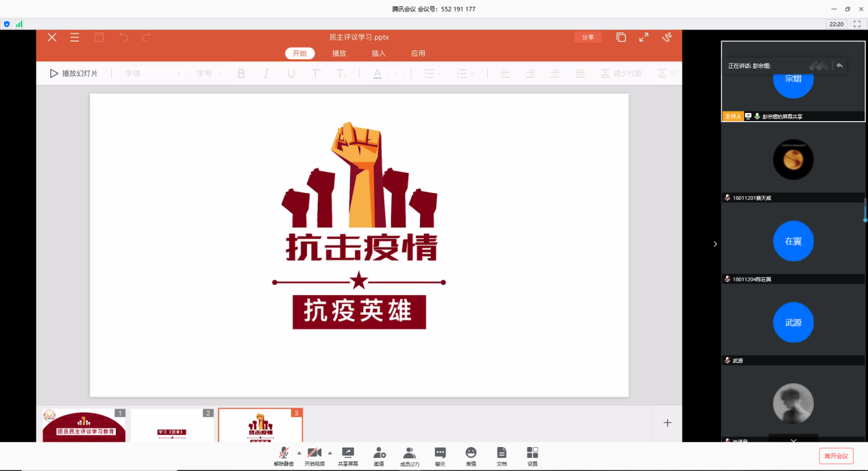
Task: Expand participant list with bottom chevron
Action: point(793,440)
